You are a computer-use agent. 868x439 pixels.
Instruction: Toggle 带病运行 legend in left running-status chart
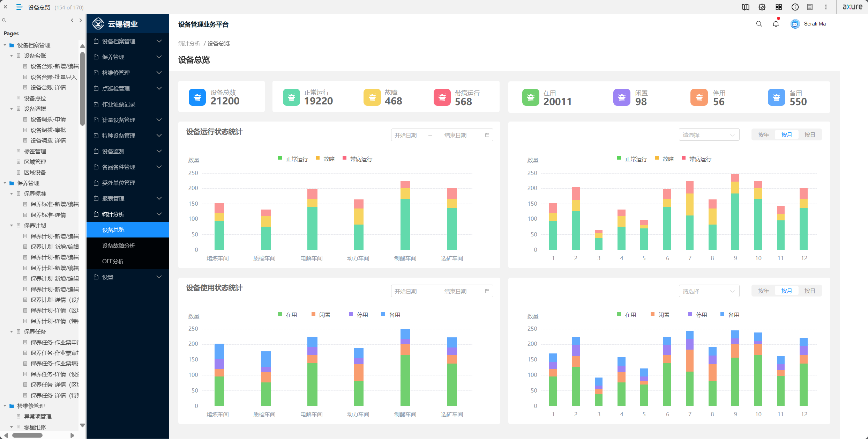[x=358, y=159]
